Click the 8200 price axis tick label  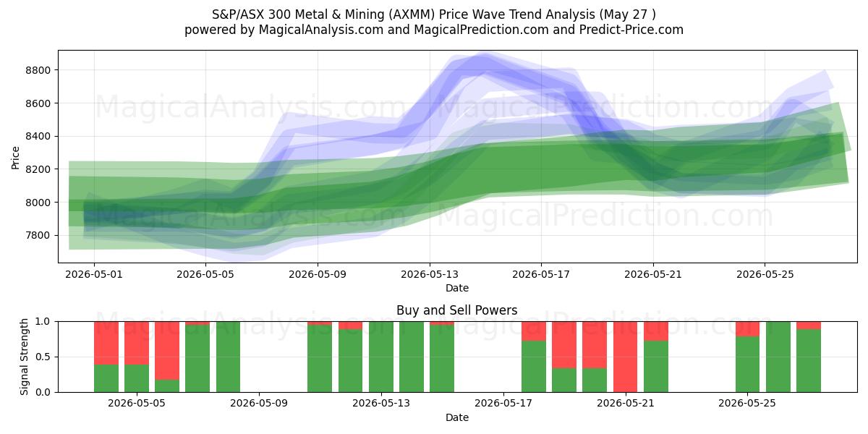pyautogui.click(x=38, y=169)
